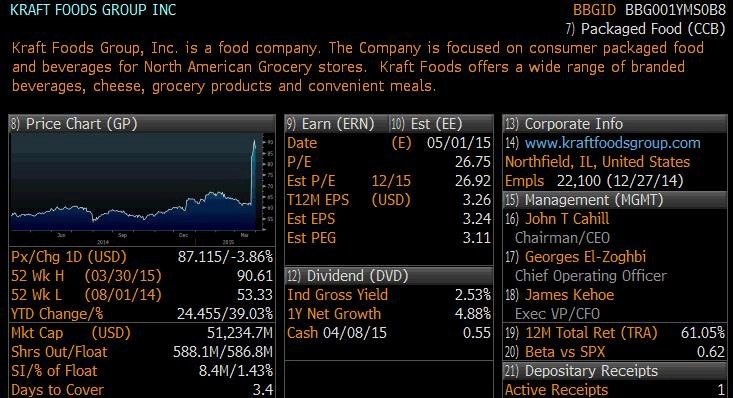Click the Mkt Cap (USD) row

[x=142, y=333]
